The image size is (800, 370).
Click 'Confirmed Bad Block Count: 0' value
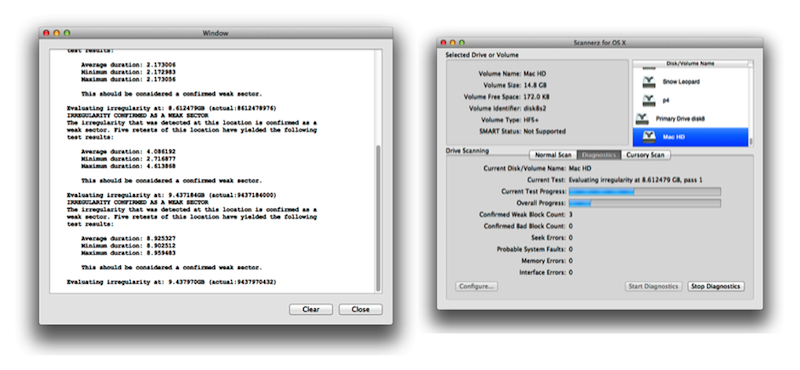point(570,226)
